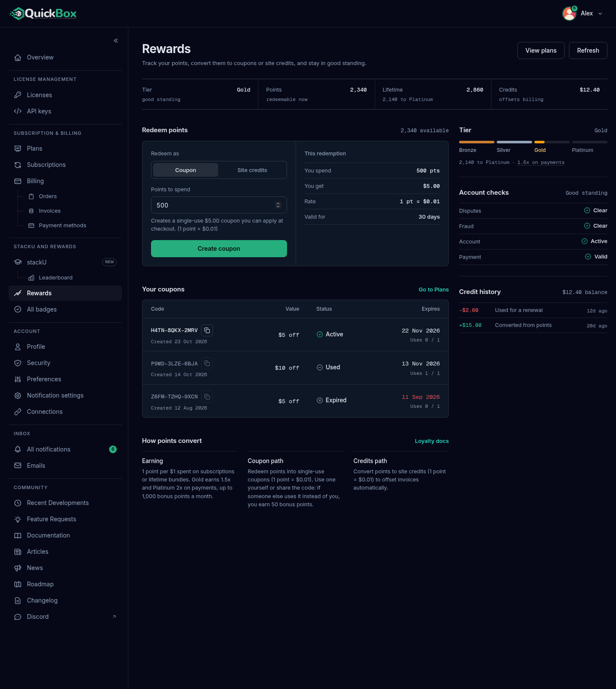
Task: Click the View plans button
Action: click(541, 50)
